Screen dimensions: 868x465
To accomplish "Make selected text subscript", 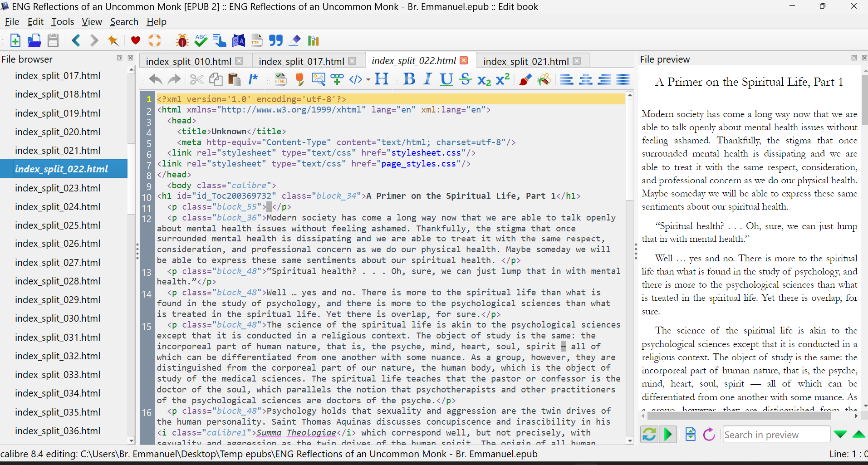I will 484,80.
